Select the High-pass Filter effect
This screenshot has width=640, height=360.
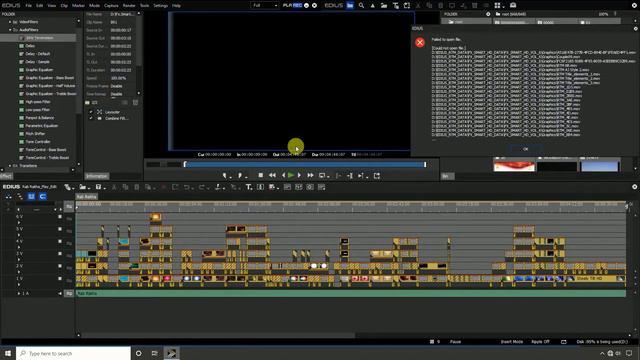tap(38, 102)
